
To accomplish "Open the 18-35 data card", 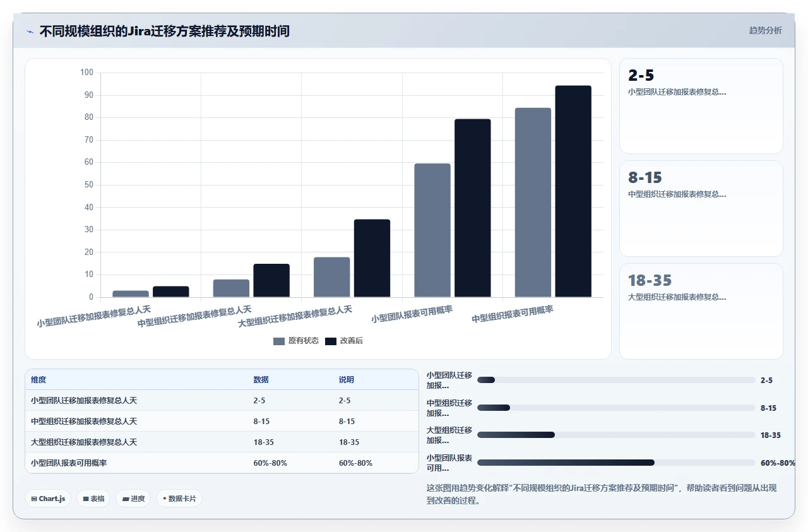I will [701, 311].
